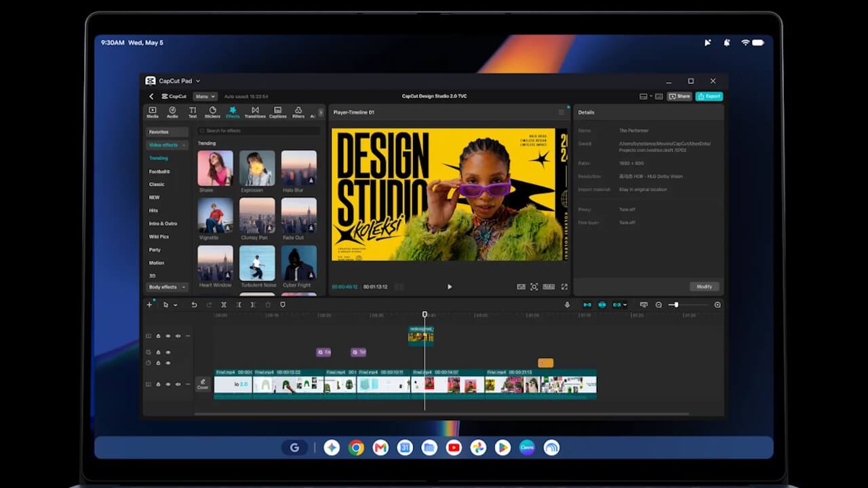868x488 pixels.
Task: Open the Menu dropdown
Action: click(205, 96)
